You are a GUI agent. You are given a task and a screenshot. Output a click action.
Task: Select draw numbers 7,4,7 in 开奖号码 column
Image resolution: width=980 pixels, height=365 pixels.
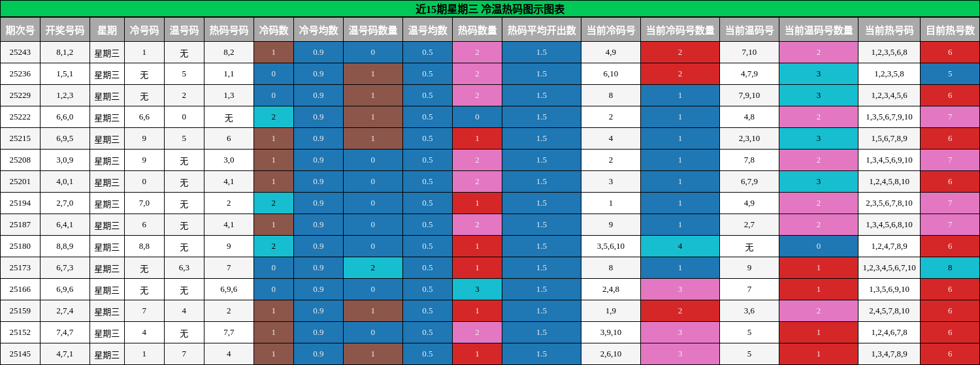[65, 332]
